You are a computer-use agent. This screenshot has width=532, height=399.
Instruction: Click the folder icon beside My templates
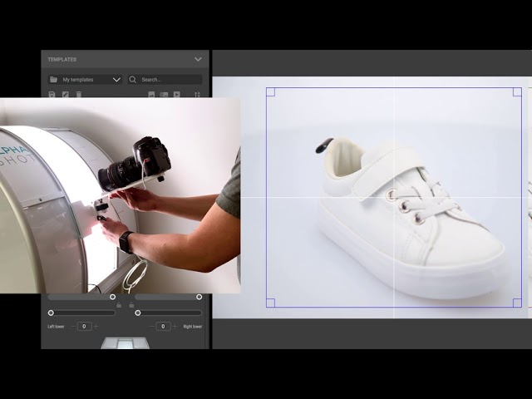[x=53, y=80]
